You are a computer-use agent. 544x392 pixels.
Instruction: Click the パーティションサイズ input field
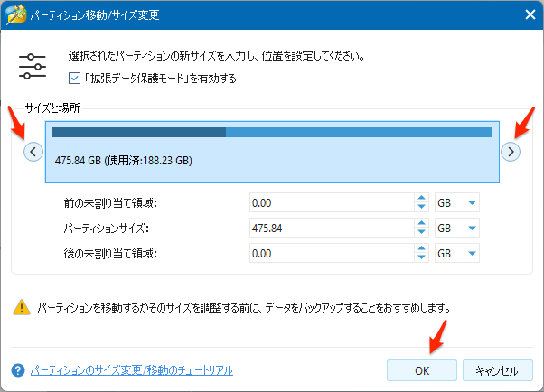point(330,229)
